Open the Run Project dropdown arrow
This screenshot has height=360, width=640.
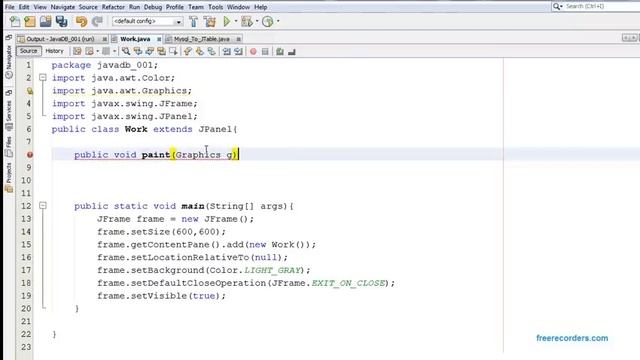236,21
